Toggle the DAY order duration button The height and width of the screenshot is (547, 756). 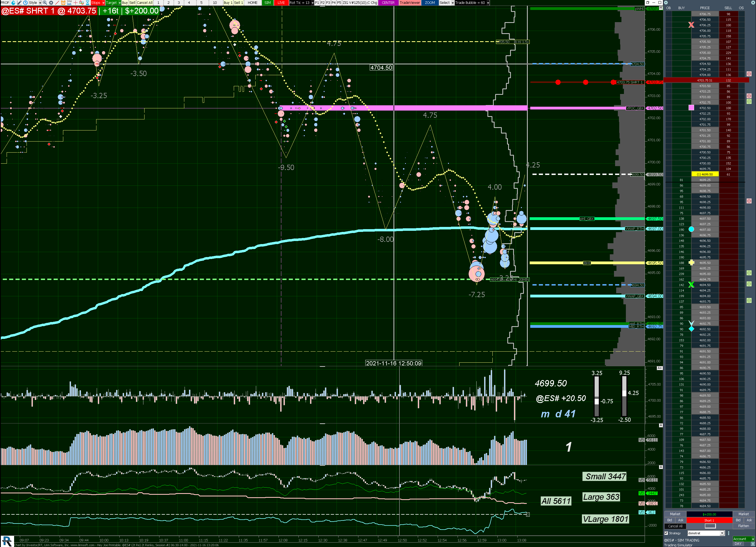pos(738,544)
